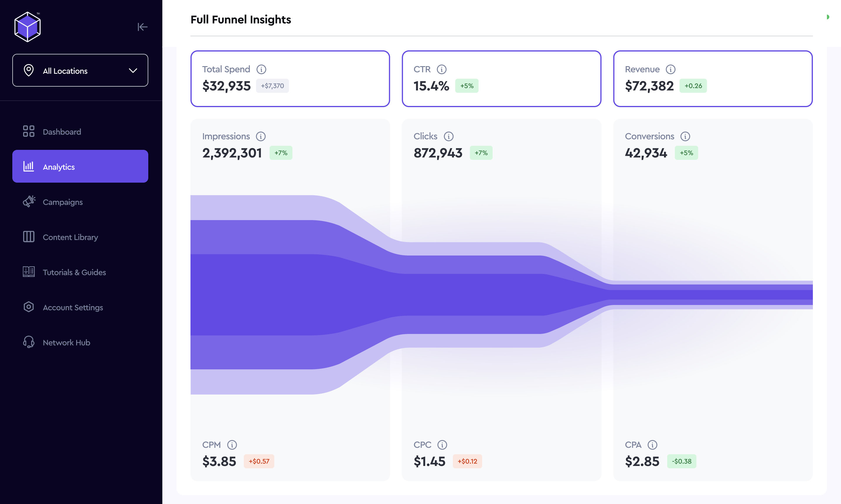This screenshot has height=504, width=841.
Task: Open the Account Settings gear icon
Action: point(28,307)
